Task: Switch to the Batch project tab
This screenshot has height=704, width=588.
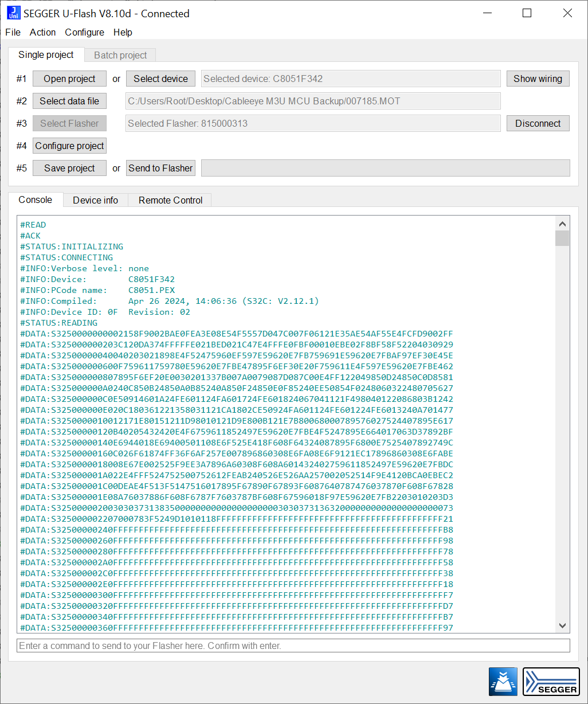Action: (x=120, y=55)
